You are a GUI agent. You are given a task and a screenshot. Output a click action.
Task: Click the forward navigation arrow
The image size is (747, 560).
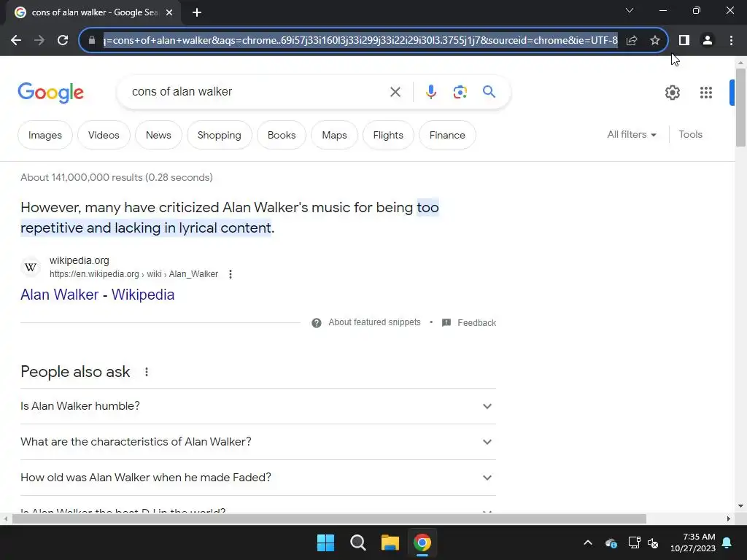pyautogui.click(x=39, y=41)
